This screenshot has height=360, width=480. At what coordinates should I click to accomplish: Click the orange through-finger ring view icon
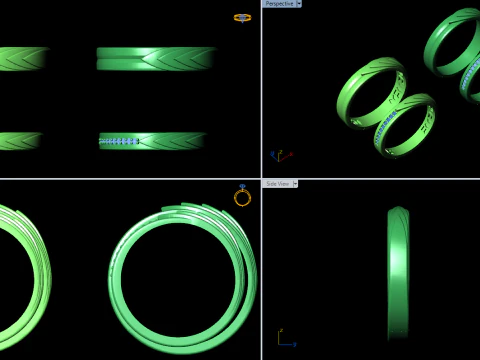point(243,195)
